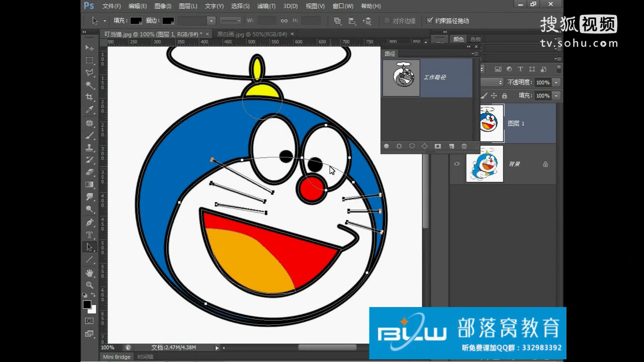Open path arrangement options
The image size is (644, 362).
pyautogui.click(x=367, y=21)
